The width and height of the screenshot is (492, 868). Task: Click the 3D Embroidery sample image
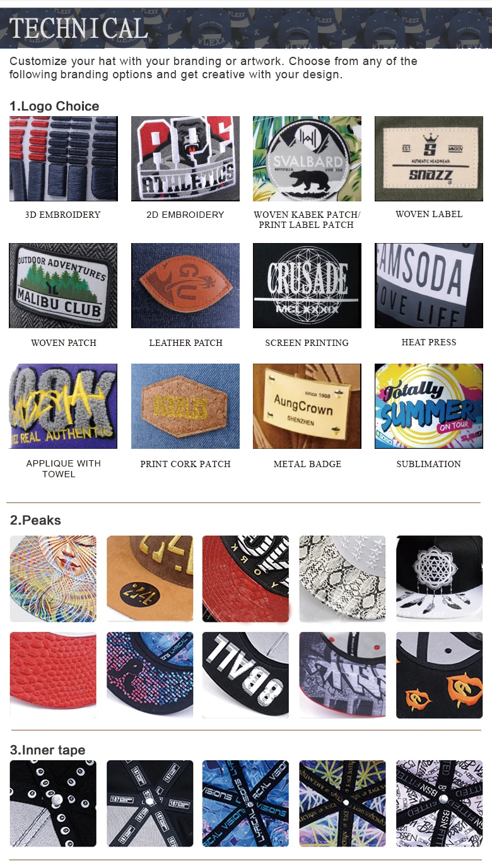point(63,158)
